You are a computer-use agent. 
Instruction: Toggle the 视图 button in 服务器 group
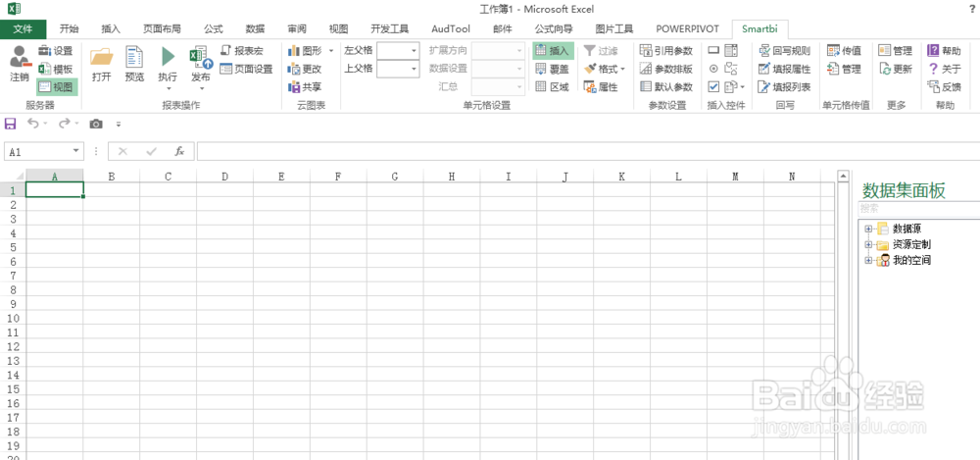(x=57, y=87)
